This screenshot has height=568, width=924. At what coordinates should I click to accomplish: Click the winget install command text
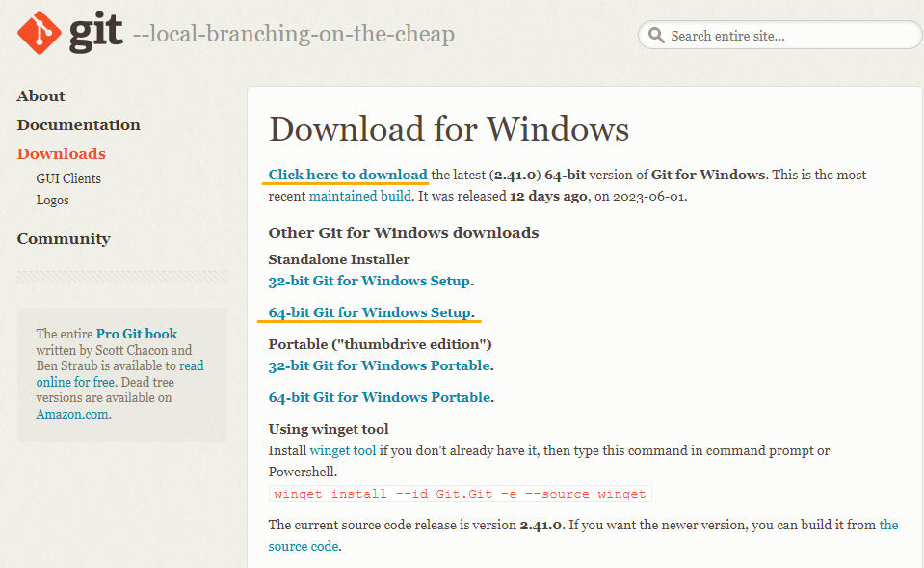(461, 494)
